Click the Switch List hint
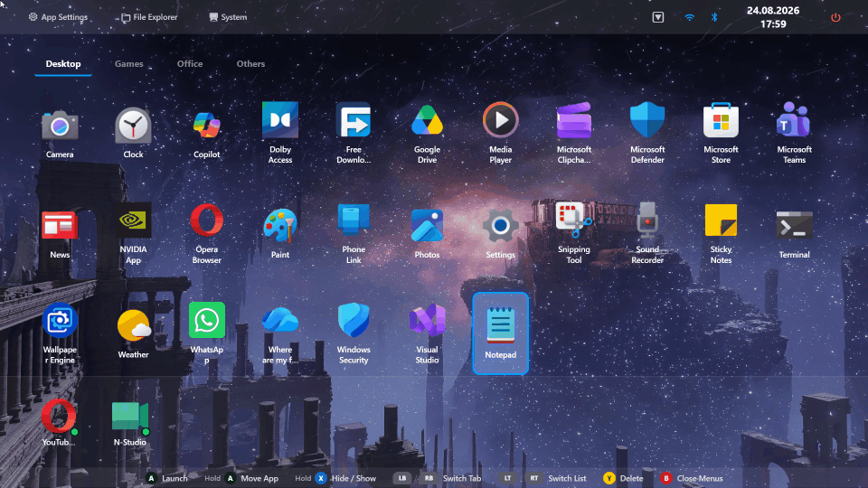 point(542,479)
